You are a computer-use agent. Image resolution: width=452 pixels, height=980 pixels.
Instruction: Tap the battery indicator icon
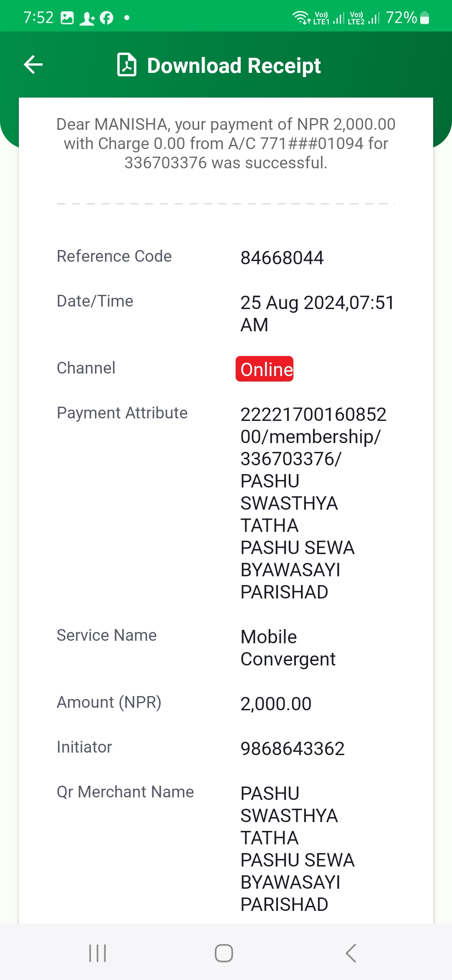[424, 18]
